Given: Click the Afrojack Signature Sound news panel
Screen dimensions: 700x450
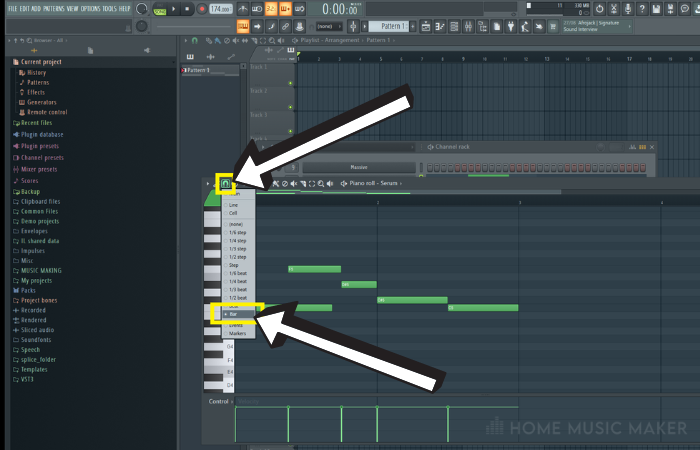Looking at the screenshot, I should (x=597, y=26).
